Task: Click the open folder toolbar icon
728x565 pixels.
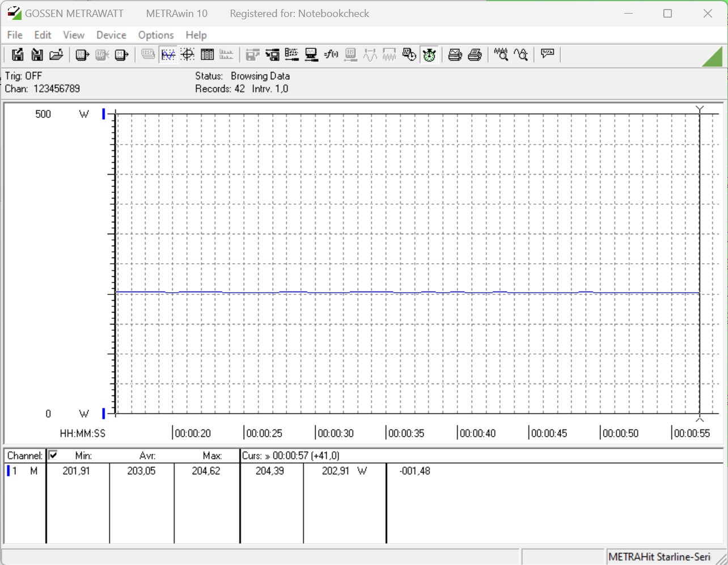Action: point(56,54)
